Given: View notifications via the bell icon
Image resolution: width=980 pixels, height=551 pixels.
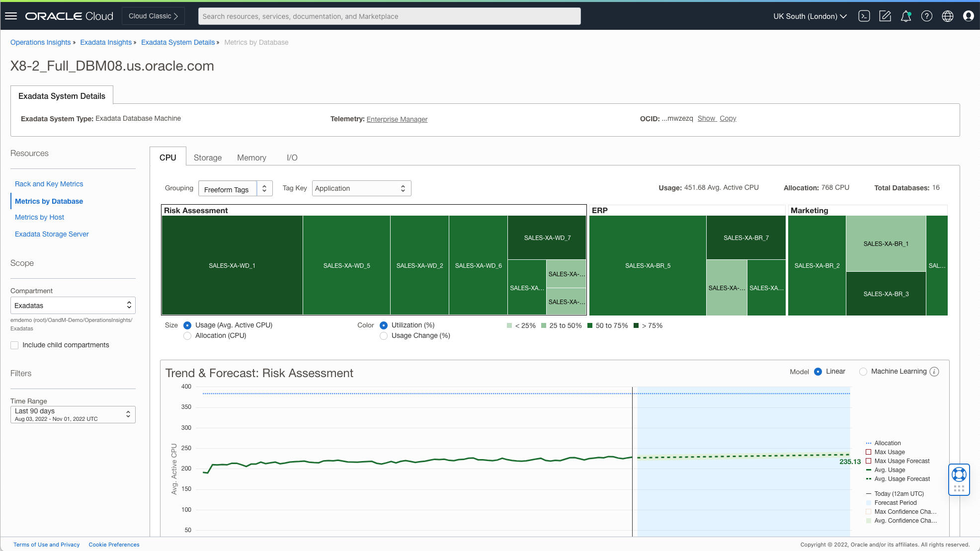Looking at the screenshot, I should click(906, 16).
